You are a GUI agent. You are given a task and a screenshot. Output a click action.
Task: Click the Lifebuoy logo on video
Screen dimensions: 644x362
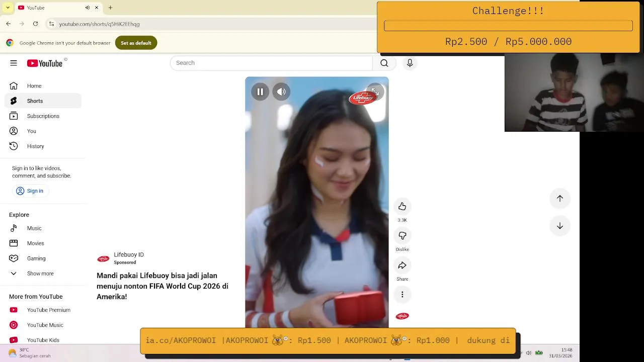(x=362, y=98)
